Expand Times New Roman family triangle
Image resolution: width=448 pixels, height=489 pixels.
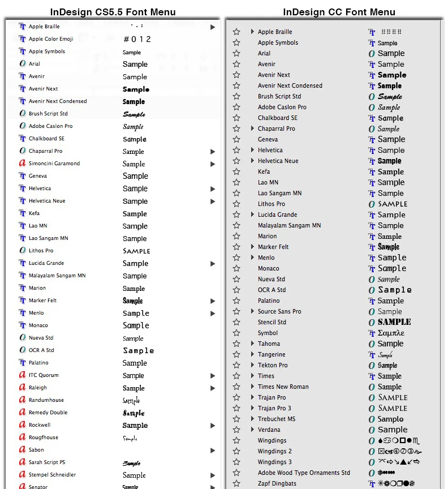pos(252,387)
